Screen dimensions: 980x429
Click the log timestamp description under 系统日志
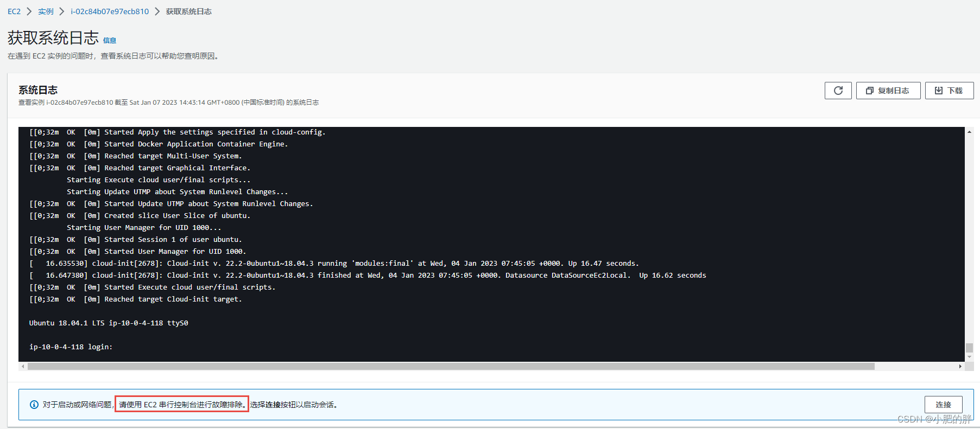coord(168,103)
